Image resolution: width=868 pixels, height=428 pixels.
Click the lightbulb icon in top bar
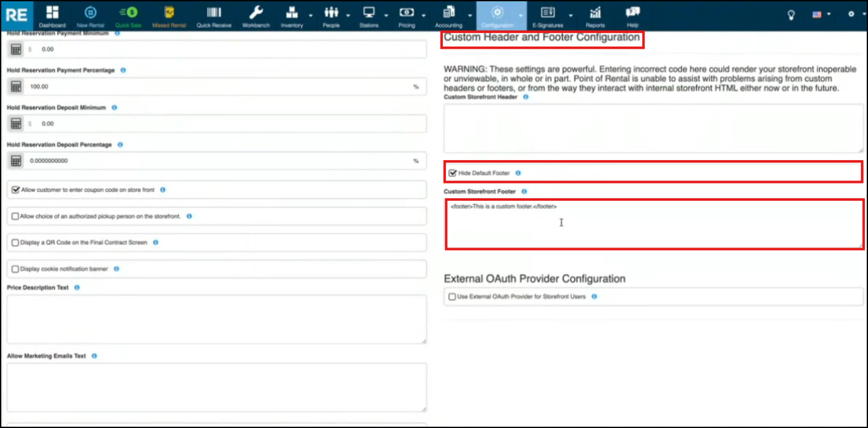[x=791, y=15]
